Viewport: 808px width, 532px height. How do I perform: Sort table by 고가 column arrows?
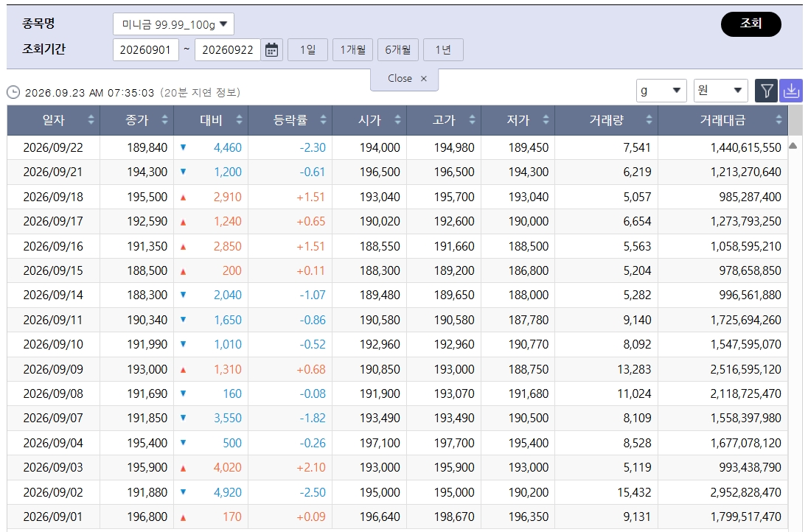[472, 120]
